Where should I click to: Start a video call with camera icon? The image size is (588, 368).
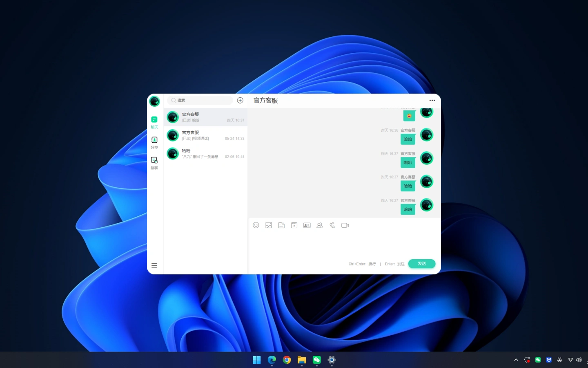345,225
